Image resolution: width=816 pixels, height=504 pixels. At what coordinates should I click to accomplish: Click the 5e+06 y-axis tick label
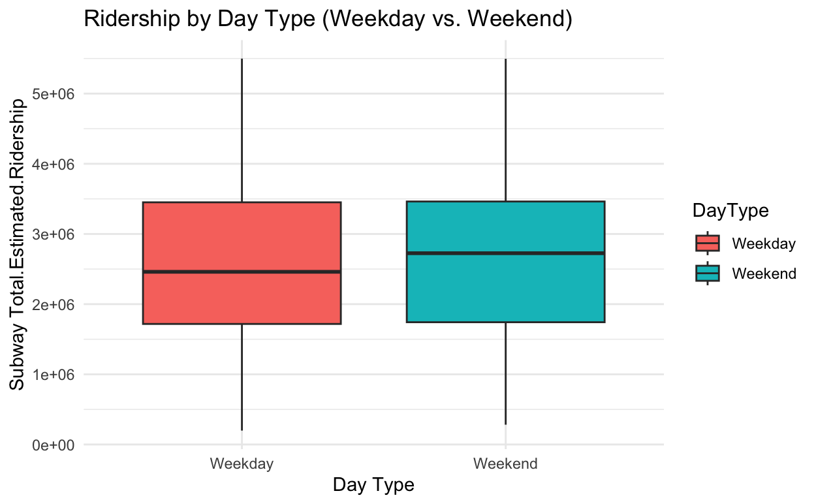pos(54,93)
